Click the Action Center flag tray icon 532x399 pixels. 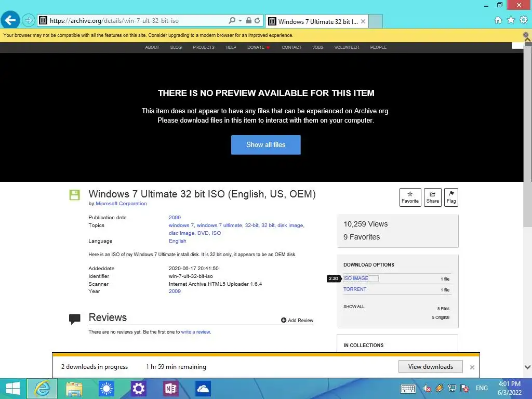pos(464,388)
